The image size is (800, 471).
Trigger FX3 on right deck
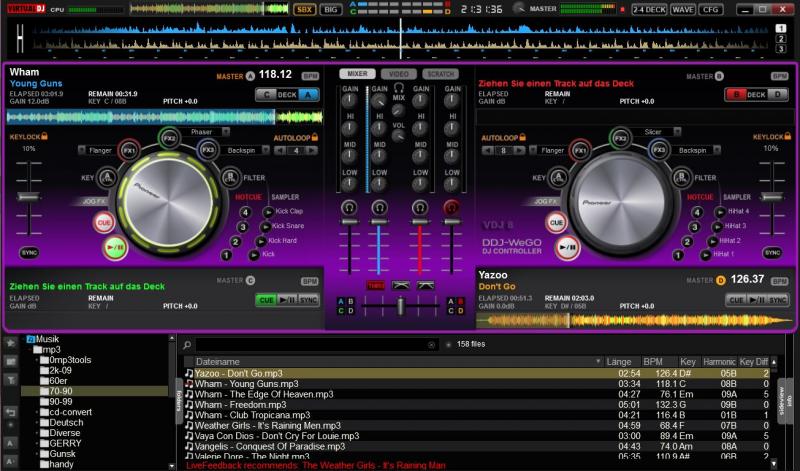point(659,150)
